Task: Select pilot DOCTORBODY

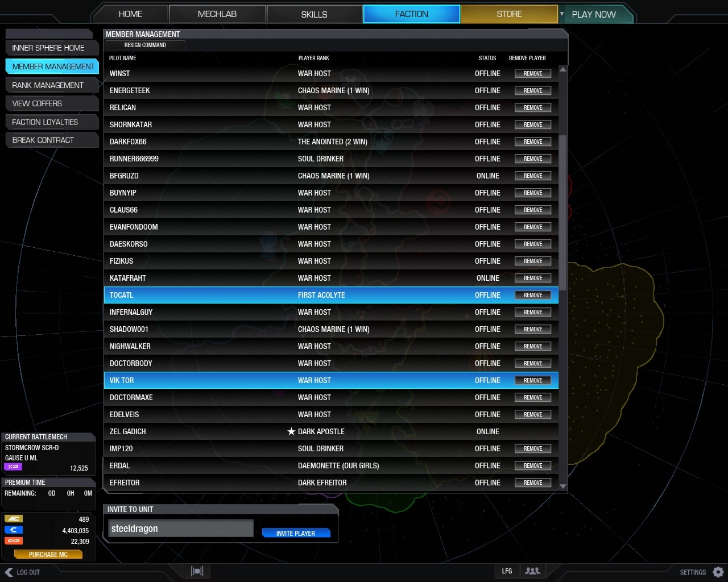Action: 331,363
